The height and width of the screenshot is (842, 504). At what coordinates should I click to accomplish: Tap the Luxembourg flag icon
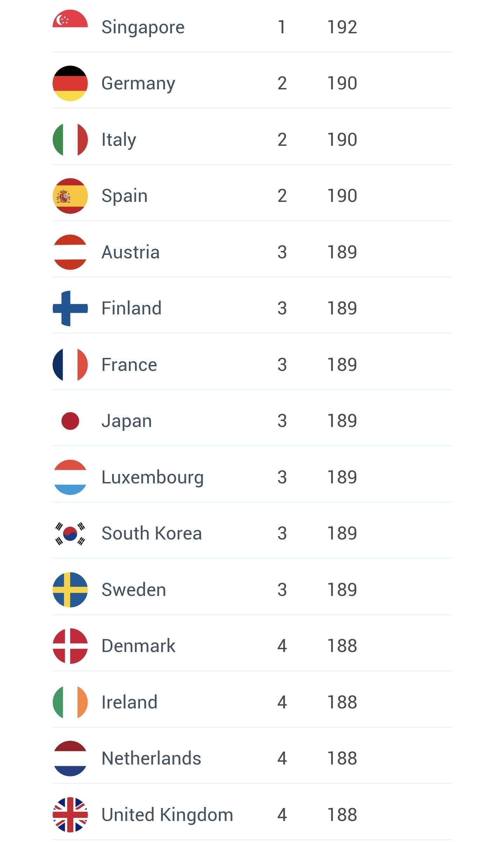[70, 477]
